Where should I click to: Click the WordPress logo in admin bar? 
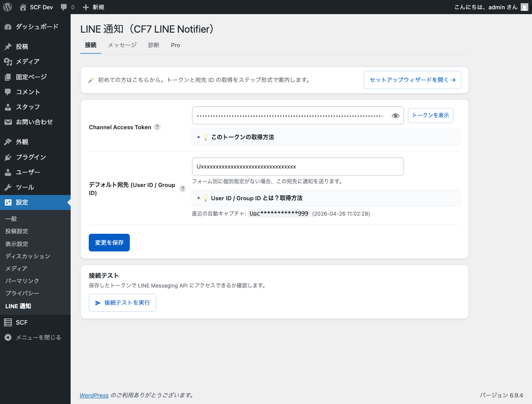click(8, 7)
